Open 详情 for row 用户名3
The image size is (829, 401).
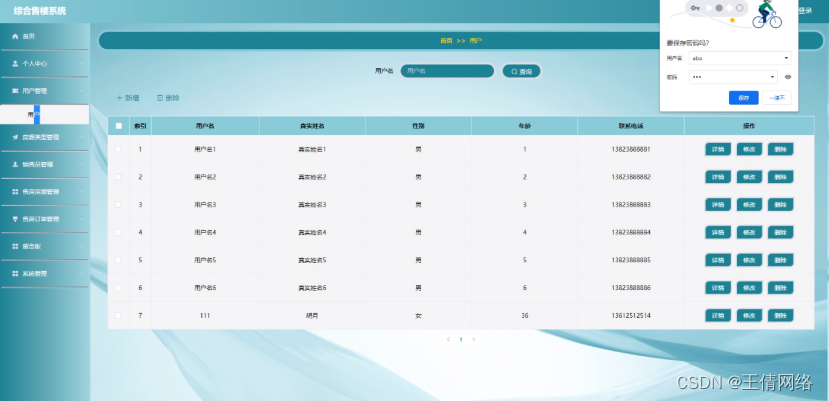pyautogui.click(x=718, y=205)
